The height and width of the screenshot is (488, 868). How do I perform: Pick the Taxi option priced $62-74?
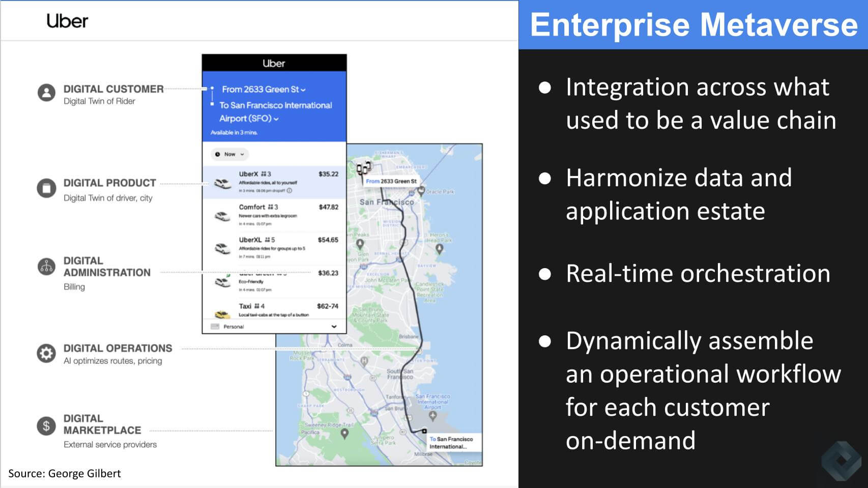[x=285, y=309]
